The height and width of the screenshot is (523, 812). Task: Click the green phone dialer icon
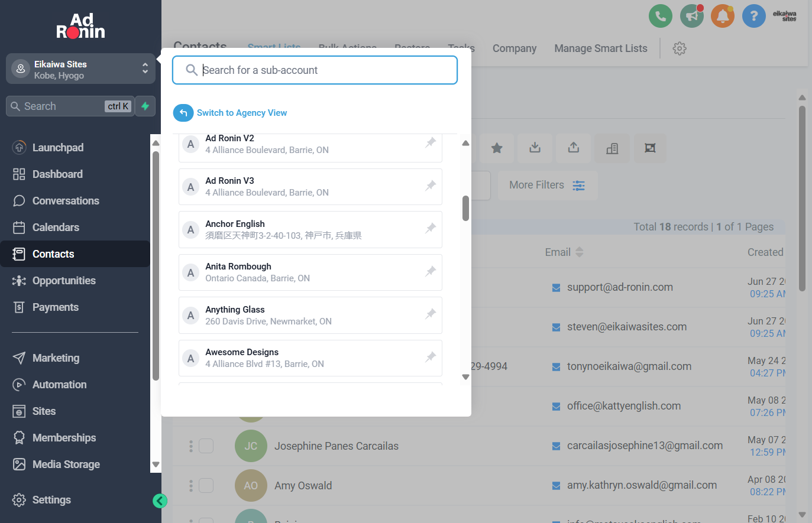661,16
